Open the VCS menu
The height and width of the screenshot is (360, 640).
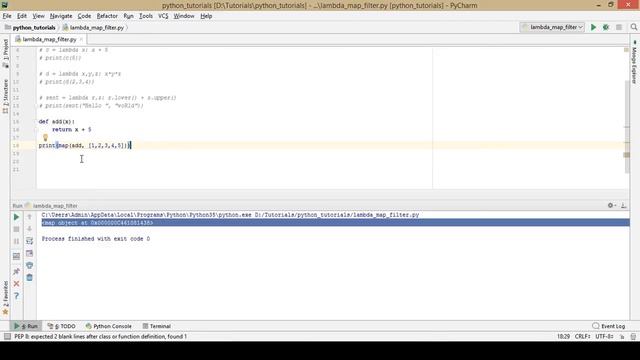[x=163, y=16]
